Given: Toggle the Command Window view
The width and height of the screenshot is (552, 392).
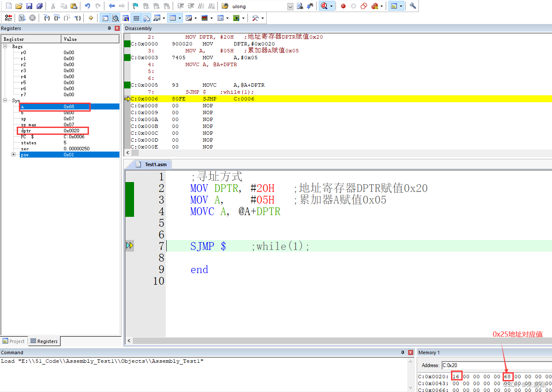Looking at the screenshot, I should click(105, 18).
